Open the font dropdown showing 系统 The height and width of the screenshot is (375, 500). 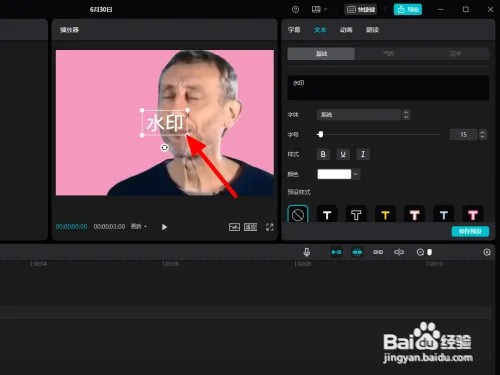(x=359, y=115)
